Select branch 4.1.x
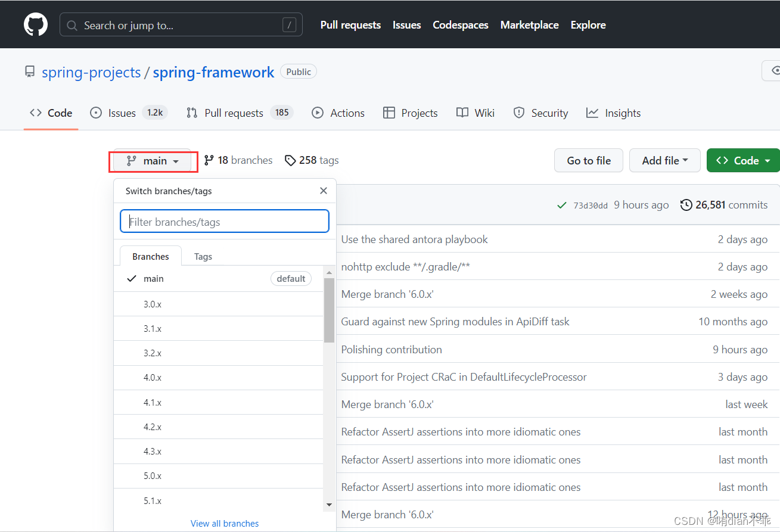780x532 pixels. 219,403
